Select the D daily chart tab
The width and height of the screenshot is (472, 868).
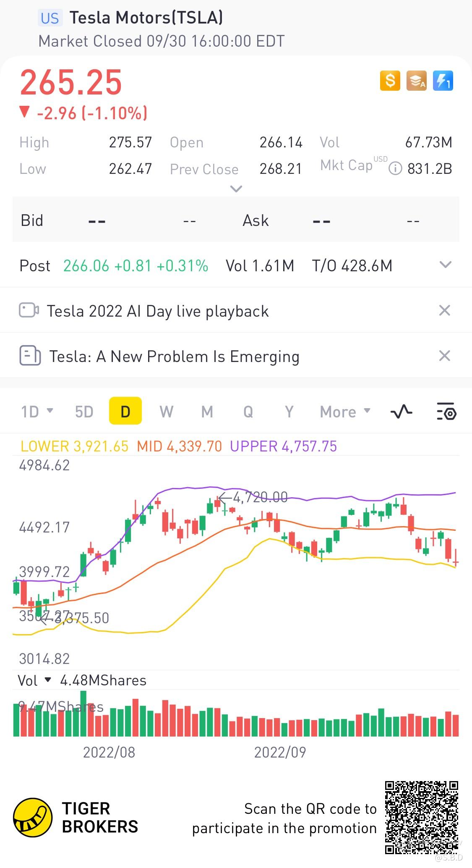(x=125, y=412)
